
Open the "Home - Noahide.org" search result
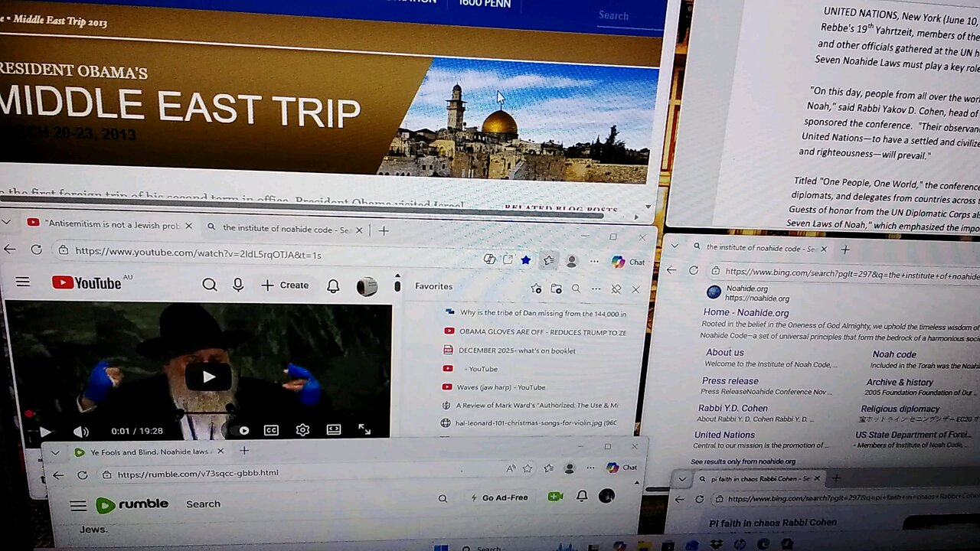tap(746, 313)
